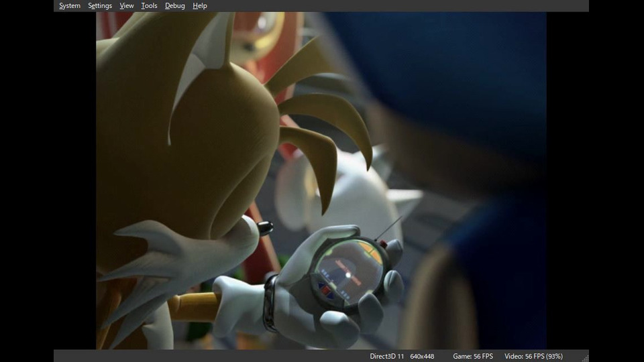Click the window resize grip in status bar
This screenshot has height=362, width=644.
click(585, 358)
